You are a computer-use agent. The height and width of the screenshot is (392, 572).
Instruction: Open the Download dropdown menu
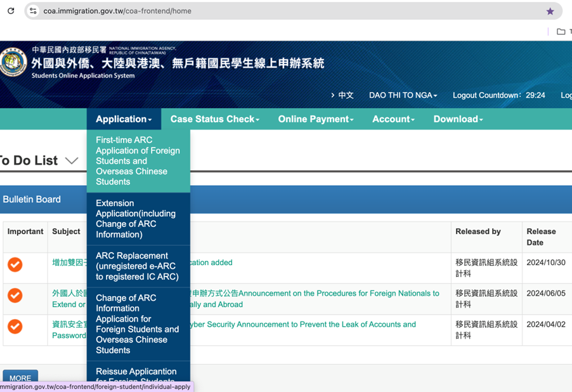pyautogui.click(x=458, y=119)
